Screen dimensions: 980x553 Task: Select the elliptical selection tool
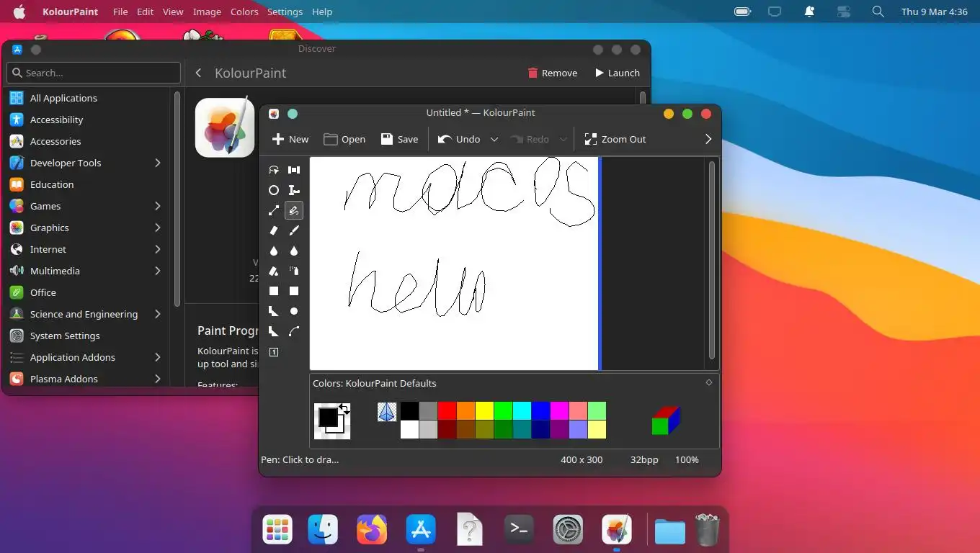(274, 190)
